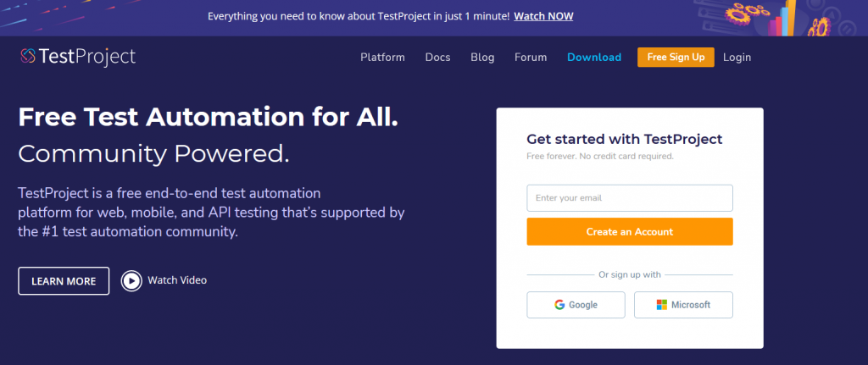Focus the Enter your email field
Viewport: 868px width, 365px height.
pos(630,198)
